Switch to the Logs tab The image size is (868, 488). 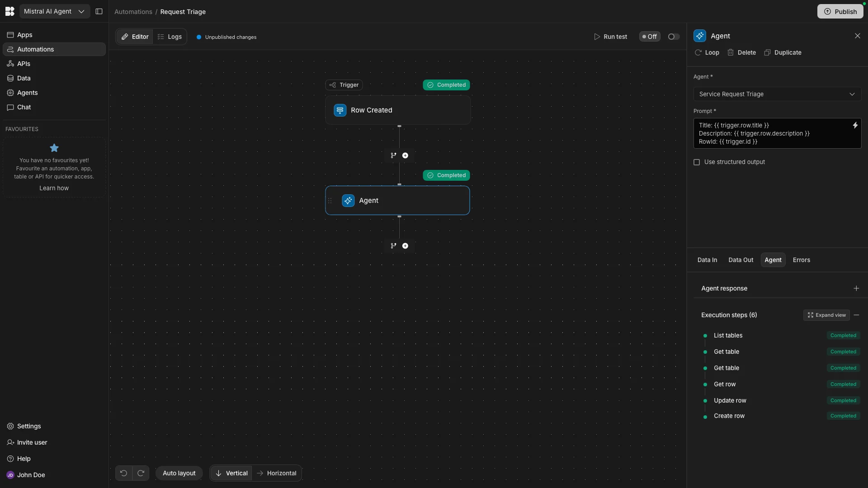[170, 37]
